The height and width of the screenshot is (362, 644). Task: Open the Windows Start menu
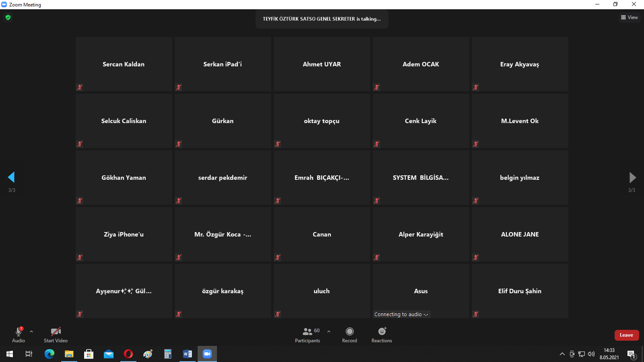(x=10, y=354)
